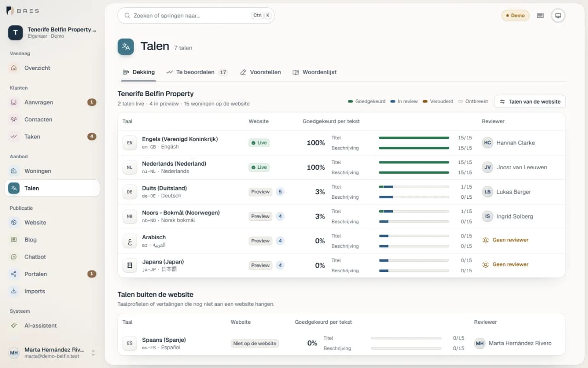This screenshot has width=588, height=368.
Task: Click the keyboard icon in top bar
Action: pos(540,16)
